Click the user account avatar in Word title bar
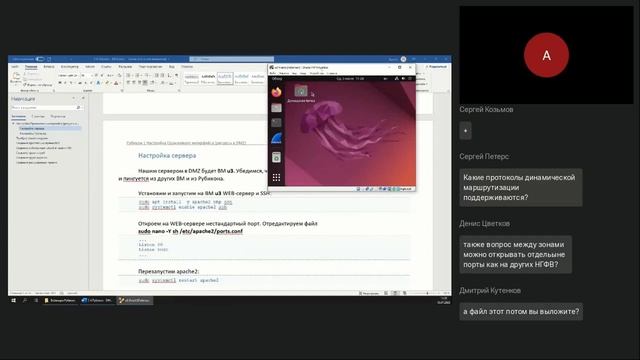Screen dimensions: 640x360 pyautogui.click(x=403, y=59)
